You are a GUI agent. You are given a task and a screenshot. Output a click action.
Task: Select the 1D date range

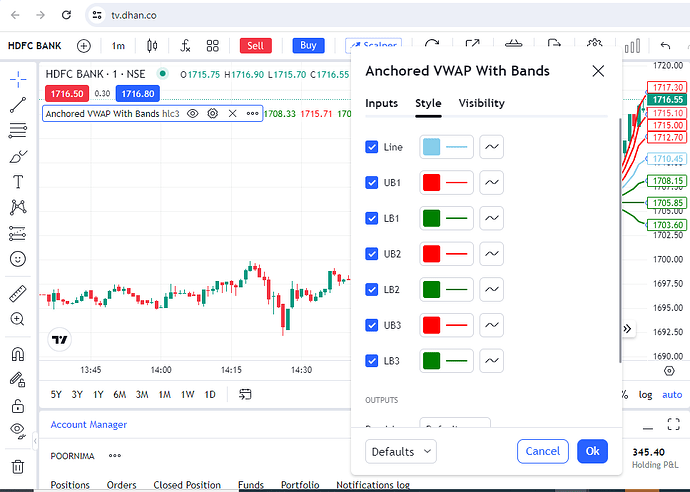click(x=210, y=394)
